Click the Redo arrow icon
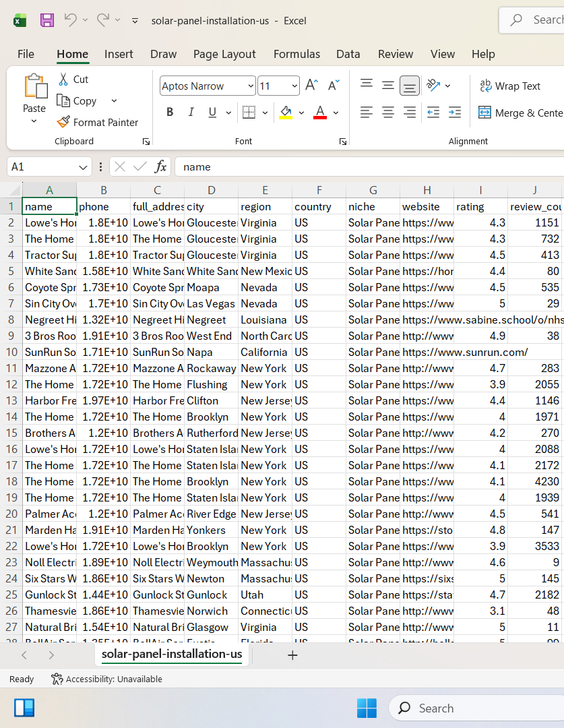This screenshot has height=728, width=564. 103,20
